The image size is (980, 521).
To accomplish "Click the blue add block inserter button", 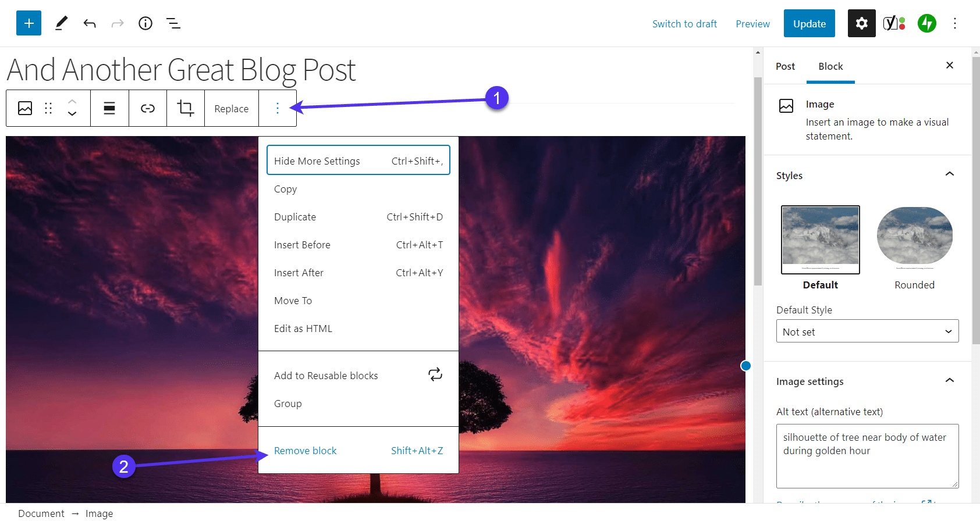I will click(29, 23).
